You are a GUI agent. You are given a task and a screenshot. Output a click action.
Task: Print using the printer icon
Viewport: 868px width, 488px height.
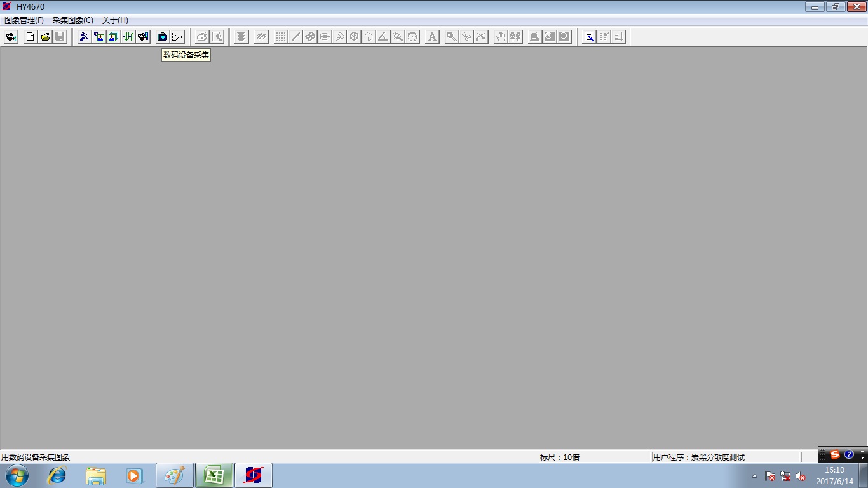tap(202, 37)
